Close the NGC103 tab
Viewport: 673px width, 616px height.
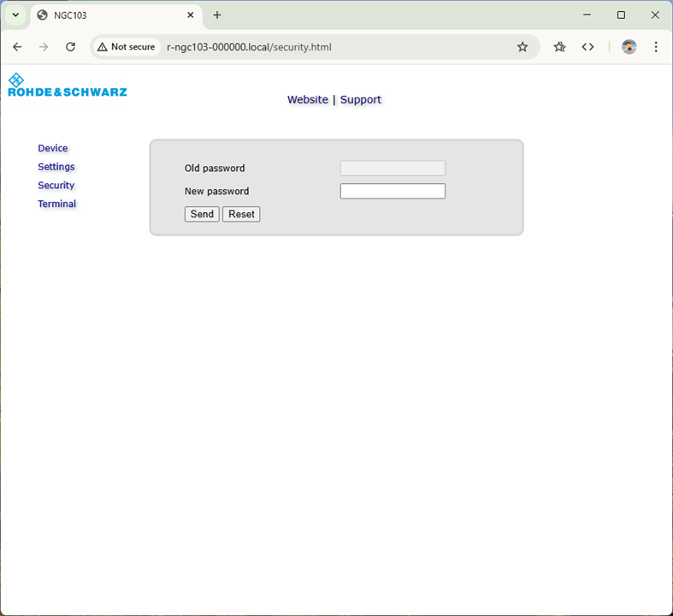point(191,15)
